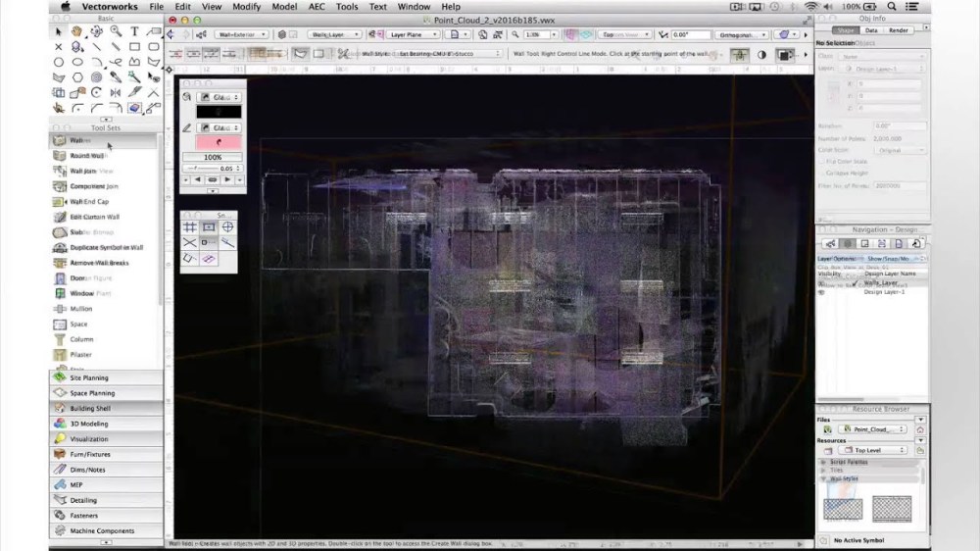Open the Visualization tool set
980x551 pixels.
[88, 439]
